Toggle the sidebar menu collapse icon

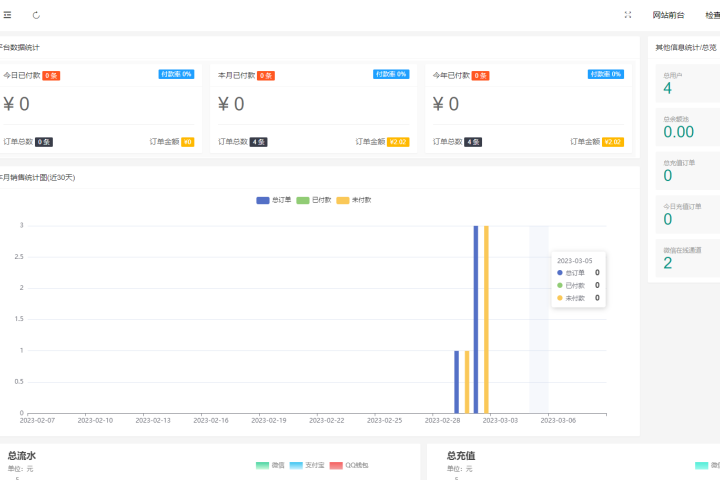click(8, 15)
